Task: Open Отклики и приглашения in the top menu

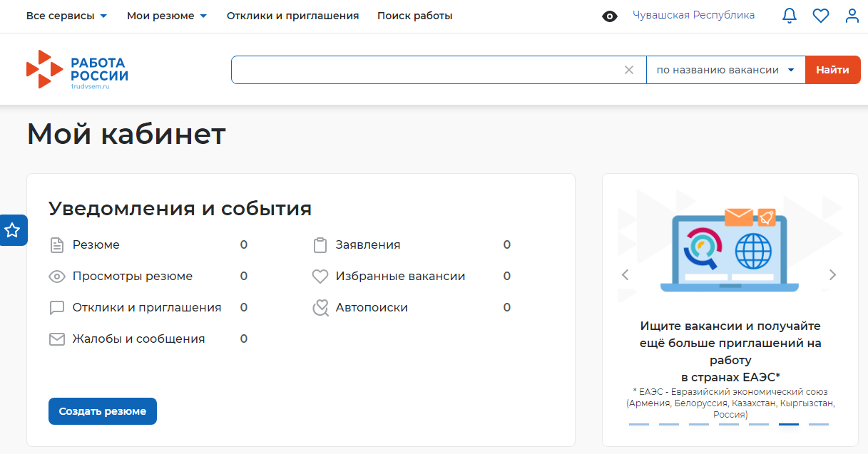Action: pyautogui.click(x=292, y=16)
